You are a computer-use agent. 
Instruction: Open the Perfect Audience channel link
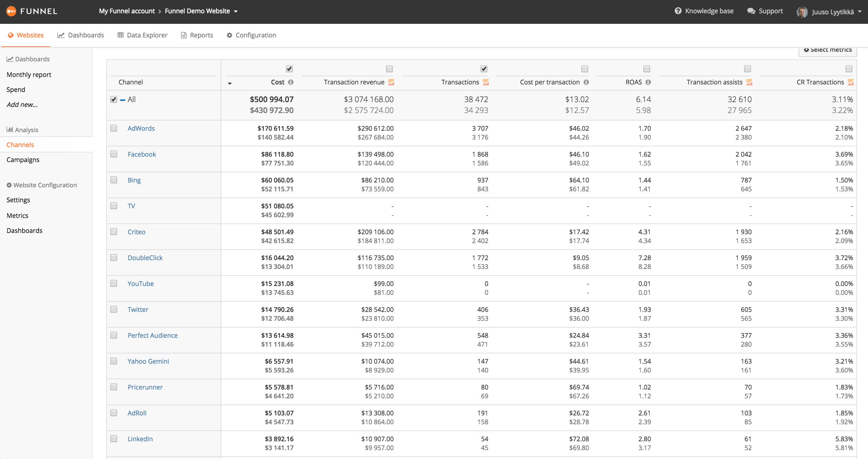coord(152,335)
